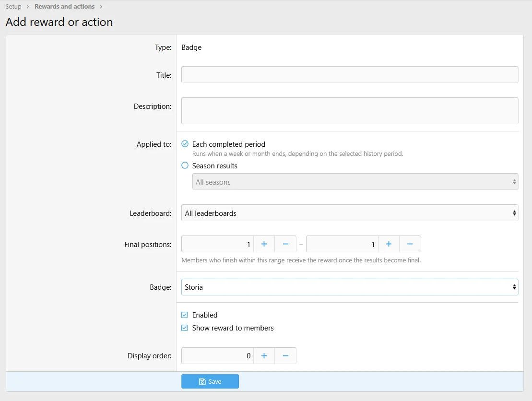
Task: Click the 'Badge' type value text
Action: pyautogui.click(x=191, y=47)
